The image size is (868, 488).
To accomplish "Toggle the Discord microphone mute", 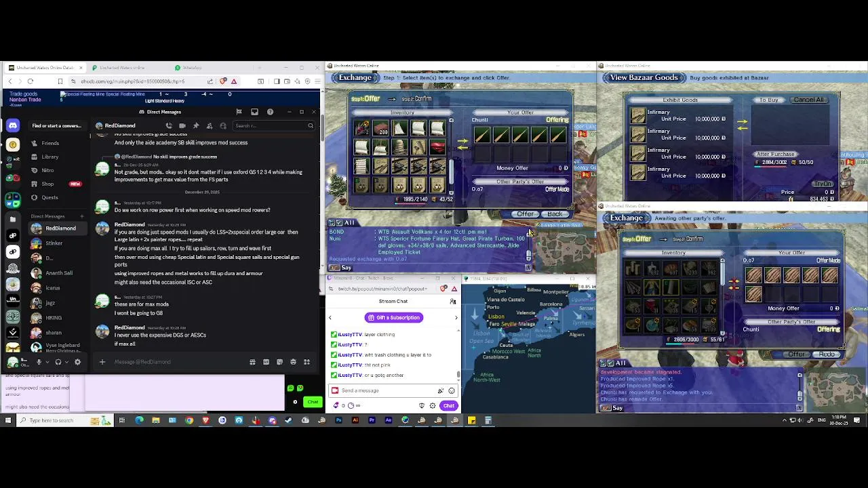I will click(x=39, y=361).
